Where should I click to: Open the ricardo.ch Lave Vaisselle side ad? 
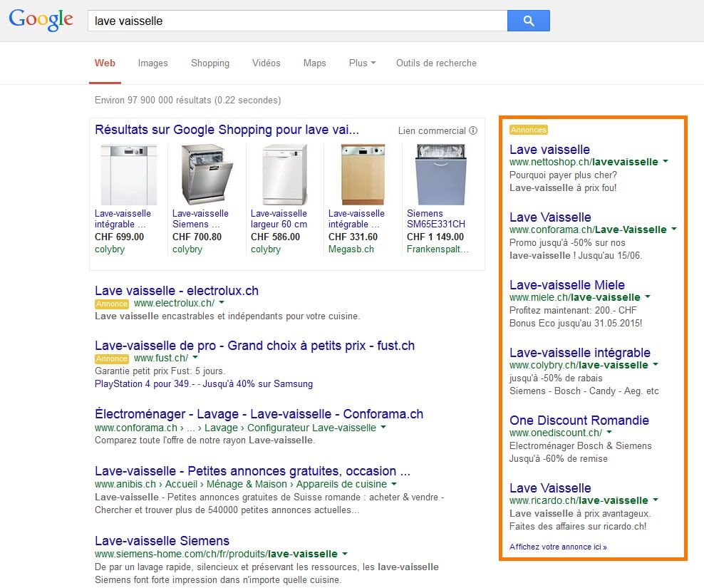tap(550, 488)
